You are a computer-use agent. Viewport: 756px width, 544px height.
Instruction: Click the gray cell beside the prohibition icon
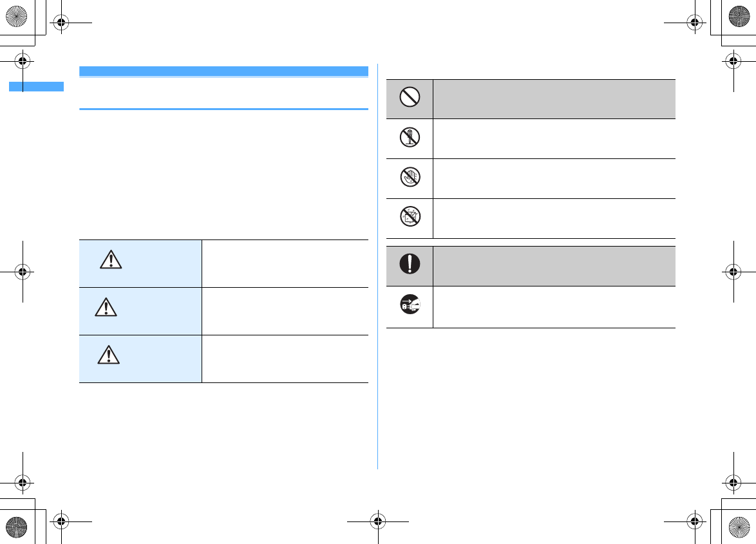(x=554, y=98)
